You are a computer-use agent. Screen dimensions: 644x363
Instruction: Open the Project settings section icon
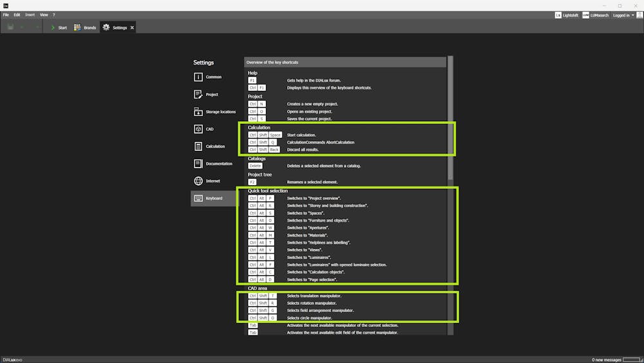[198, 94]
